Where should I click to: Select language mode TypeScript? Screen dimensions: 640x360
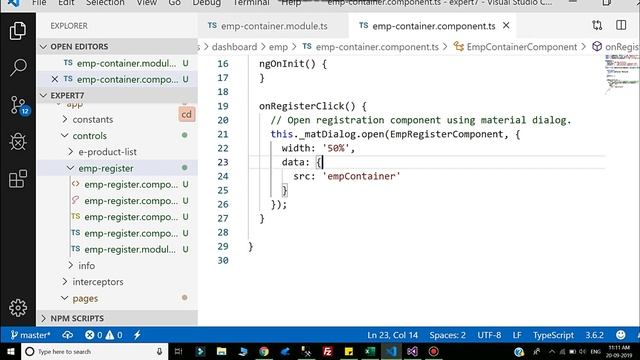(553, 335)
